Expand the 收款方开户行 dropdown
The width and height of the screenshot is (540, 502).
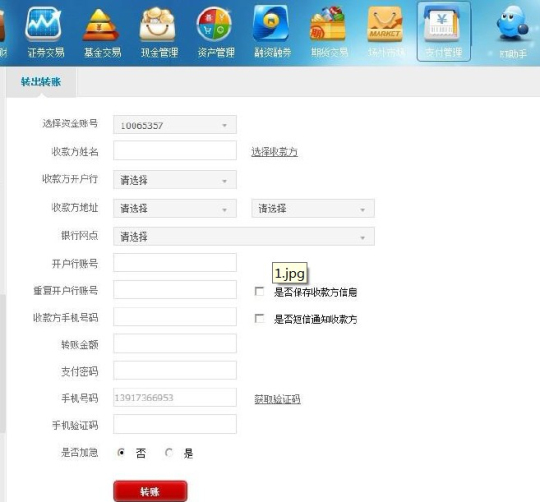click(x=175, y=180)
